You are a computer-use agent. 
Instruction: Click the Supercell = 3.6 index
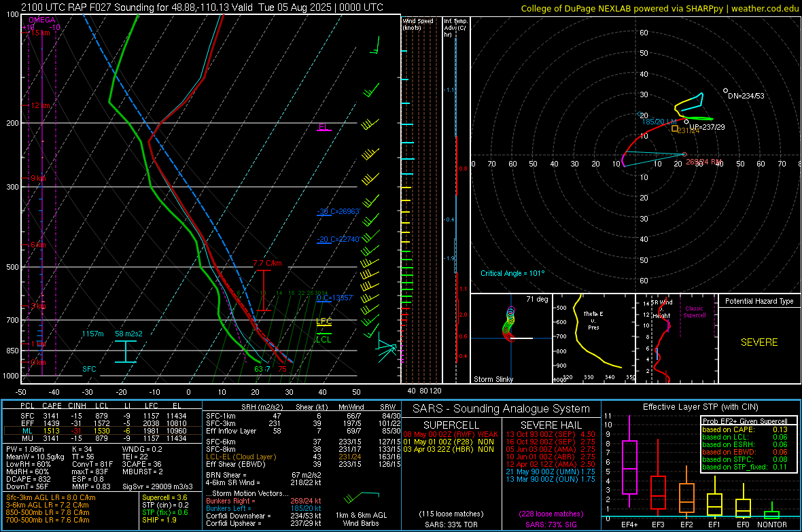[x=164, y=497]
